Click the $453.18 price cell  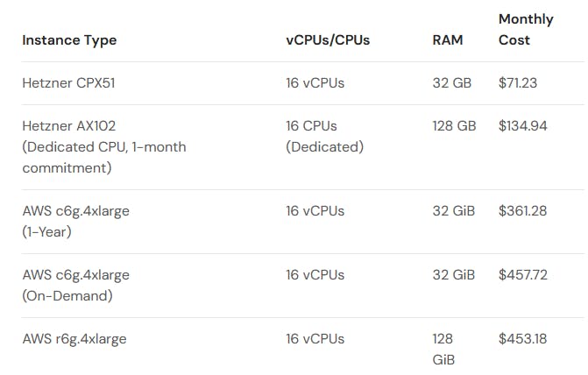click(522, 339)
